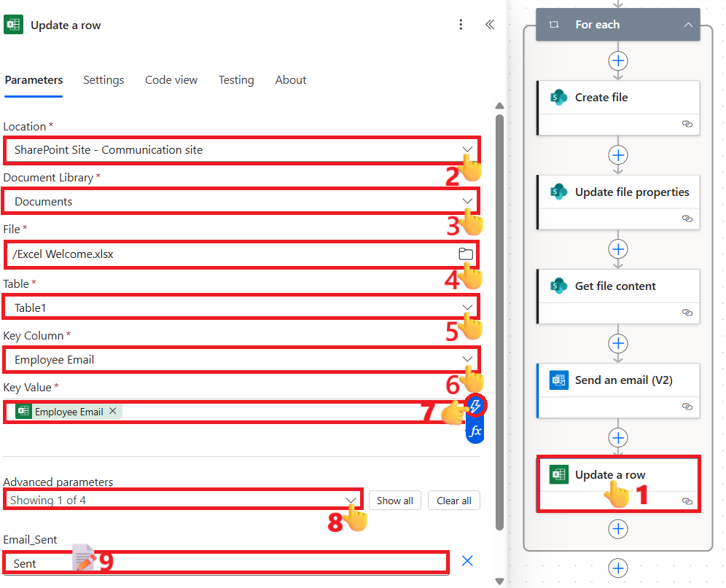Open the Settings tab
Image resolution: width=726 pixels, height=588 pixels.
pyautogui.click(x=104, y=80)
